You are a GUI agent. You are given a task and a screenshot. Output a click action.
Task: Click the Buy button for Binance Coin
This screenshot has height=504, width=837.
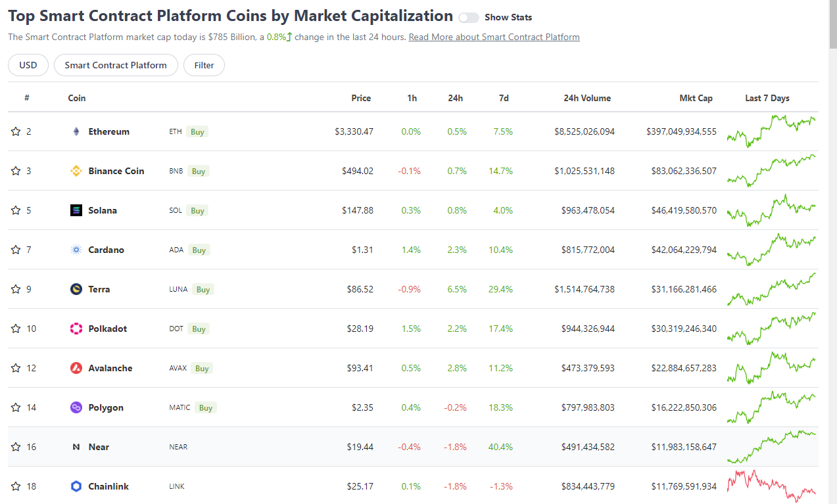[199, 171]
